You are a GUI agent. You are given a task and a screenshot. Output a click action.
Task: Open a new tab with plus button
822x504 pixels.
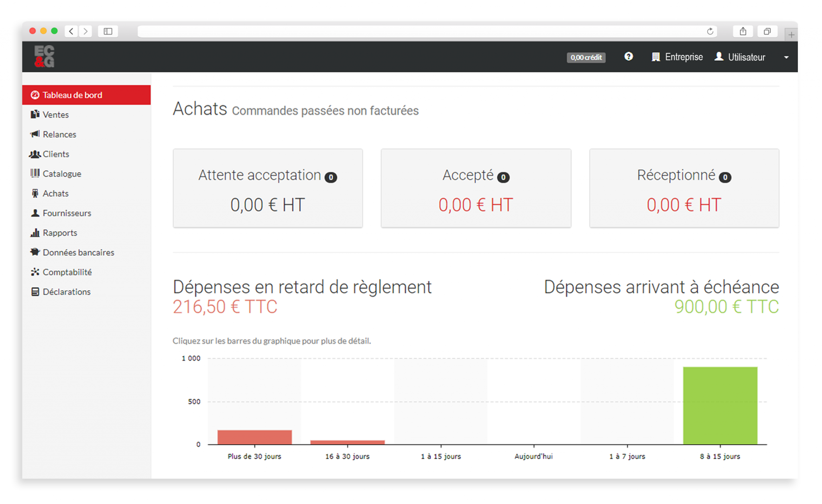791,35
